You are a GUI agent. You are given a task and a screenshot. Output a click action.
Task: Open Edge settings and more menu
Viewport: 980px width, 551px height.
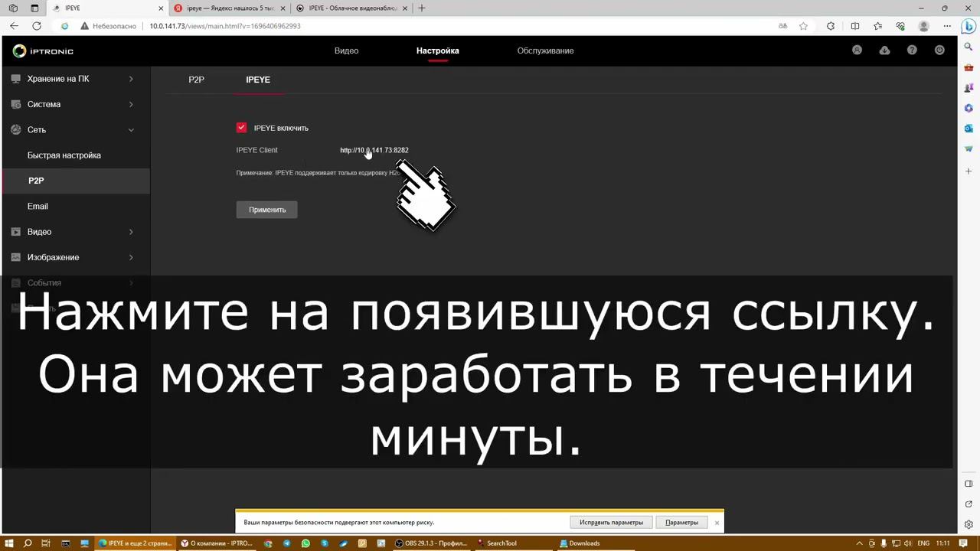point(946,26)
